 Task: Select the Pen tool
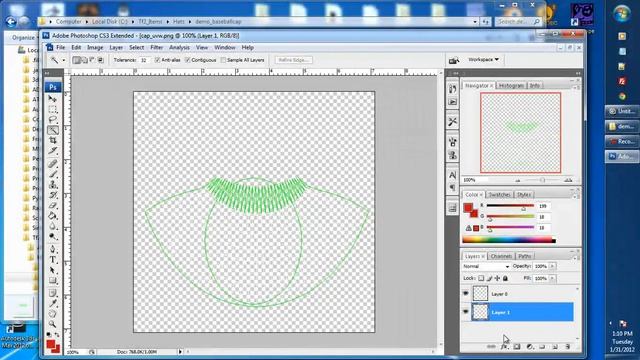(x=53, y=249)
